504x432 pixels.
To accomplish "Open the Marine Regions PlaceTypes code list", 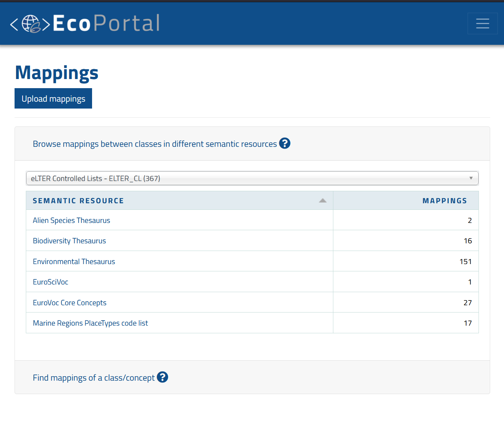I will tap(90, 323).
